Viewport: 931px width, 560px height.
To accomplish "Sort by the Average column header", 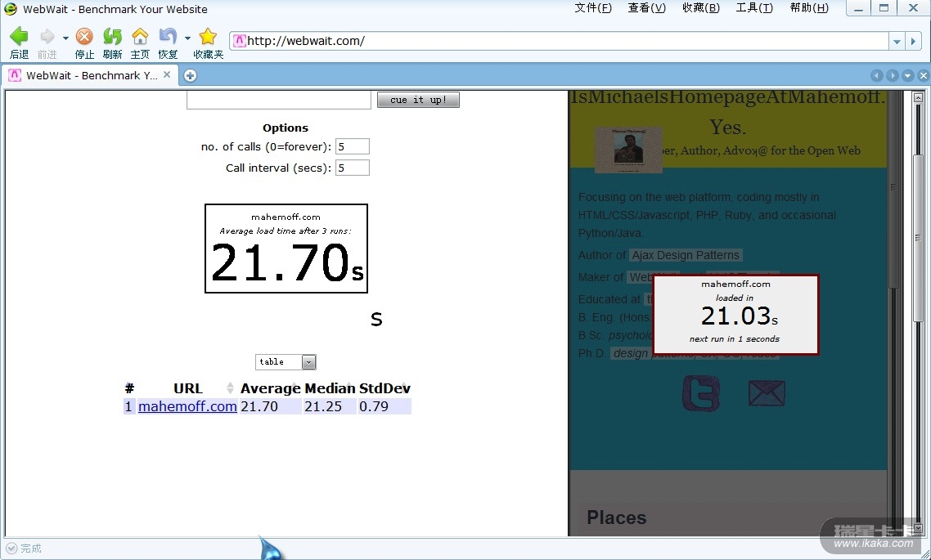I will [270, 388].
